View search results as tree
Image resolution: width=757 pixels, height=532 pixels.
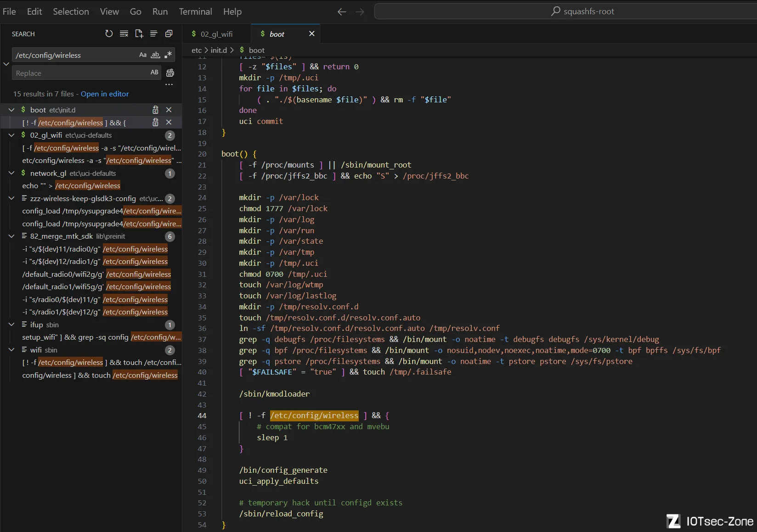point(154,34)
